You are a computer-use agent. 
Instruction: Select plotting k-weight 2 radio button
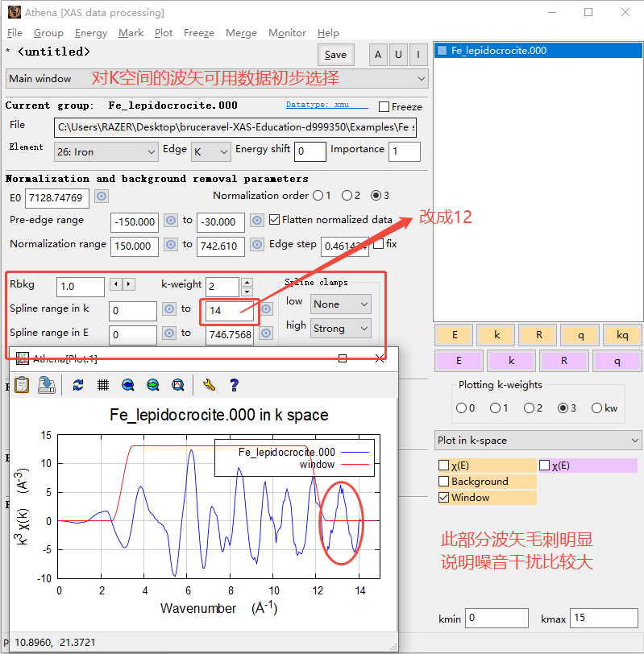tap(528, 408)
